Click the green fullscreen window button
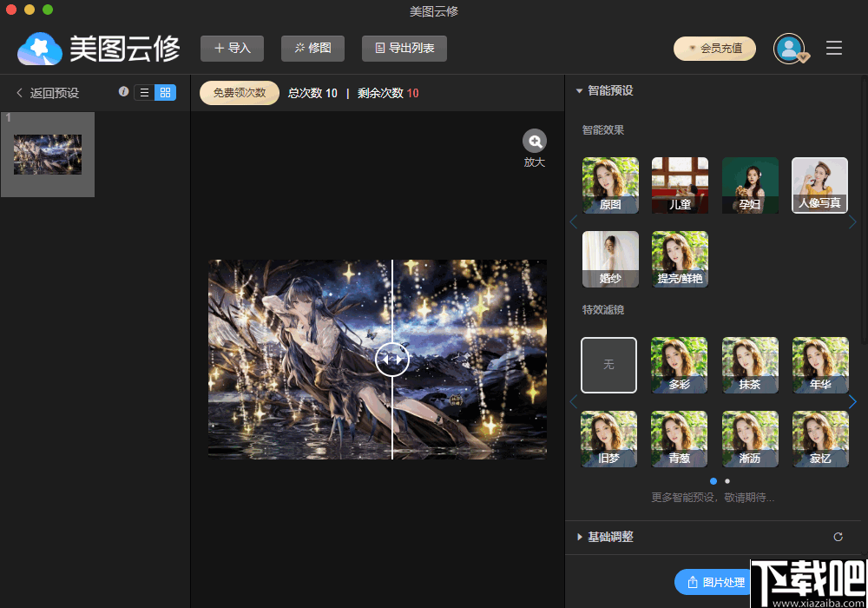868x608 pixels. (x=48, y=10)
